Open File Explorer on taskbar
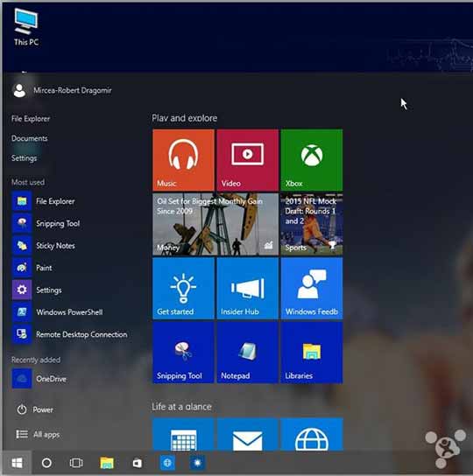473x476 pixels. [x=107, y=463]
